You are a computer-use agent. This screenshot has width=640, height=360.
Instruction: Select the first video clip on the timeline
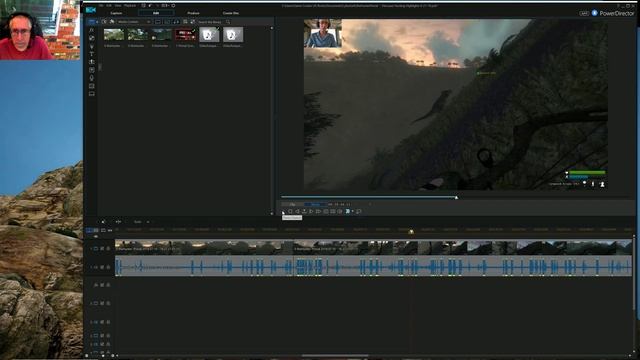click(x=204, y=247)
